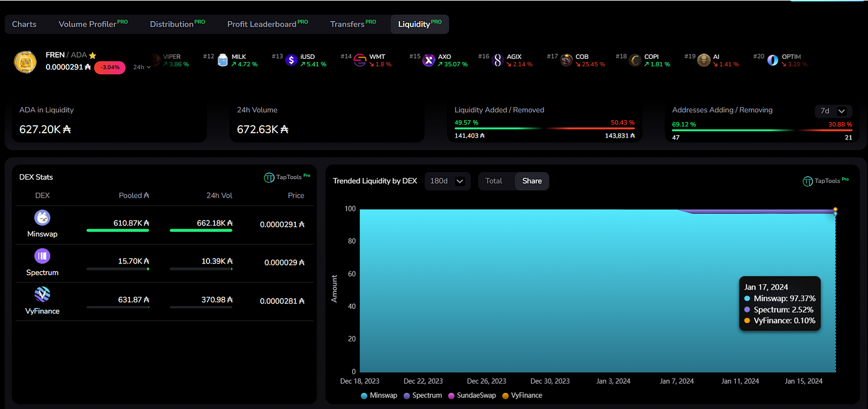Screen dimensions: 868x409
Task: Click TapTools logo in DEX Stats
Action: click(287, 177)
